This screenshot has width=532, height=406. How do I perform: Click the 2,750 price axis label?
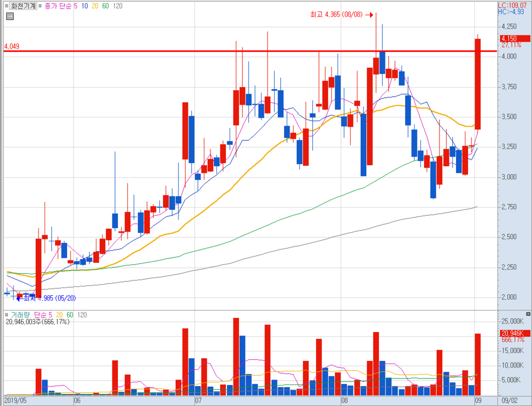[x=509, y=207]
